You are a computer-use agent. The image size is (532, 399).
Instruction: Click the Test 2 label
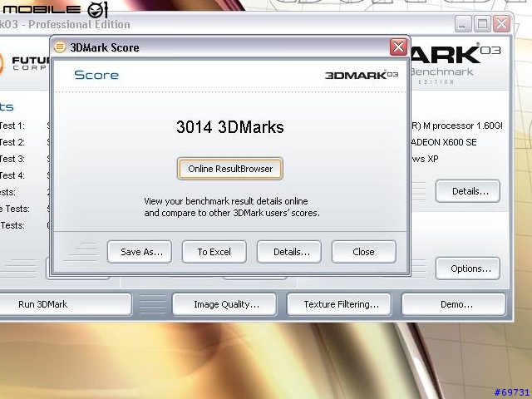pos(12,142)
